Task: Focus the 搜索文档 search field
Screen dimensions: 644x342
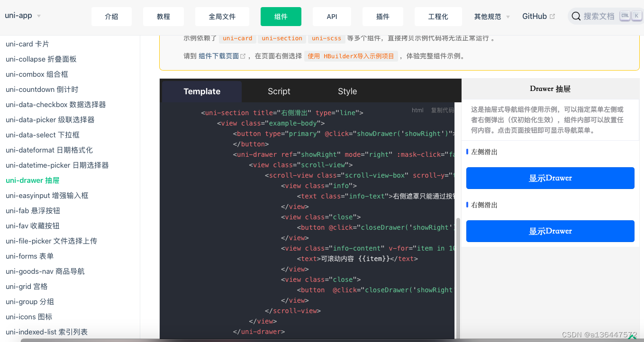Action: point(605,16)
